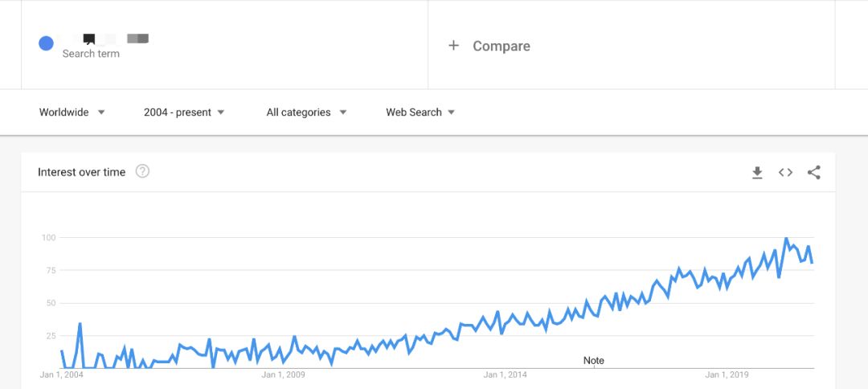Click the Jan 1, 2009 axis label
This screenshot has width=868, height=389.
[x=284, y=375]
